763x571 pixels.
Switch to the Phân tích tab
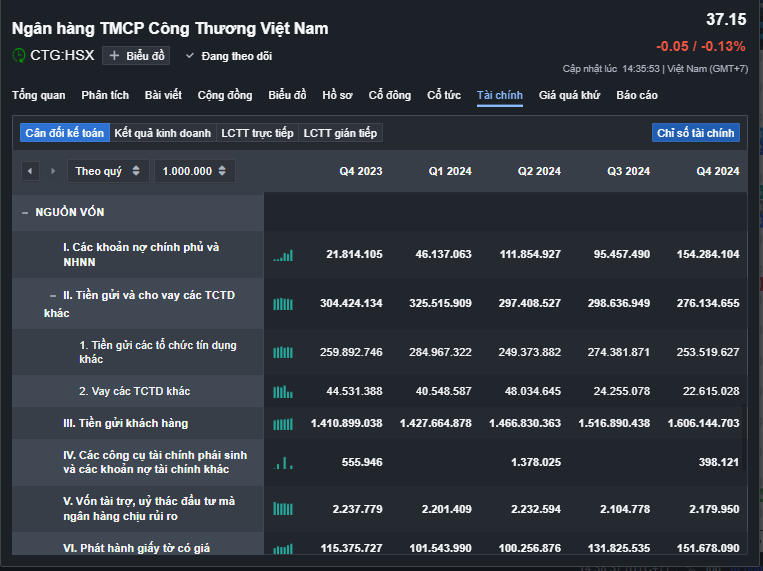(x=105, y=95)
